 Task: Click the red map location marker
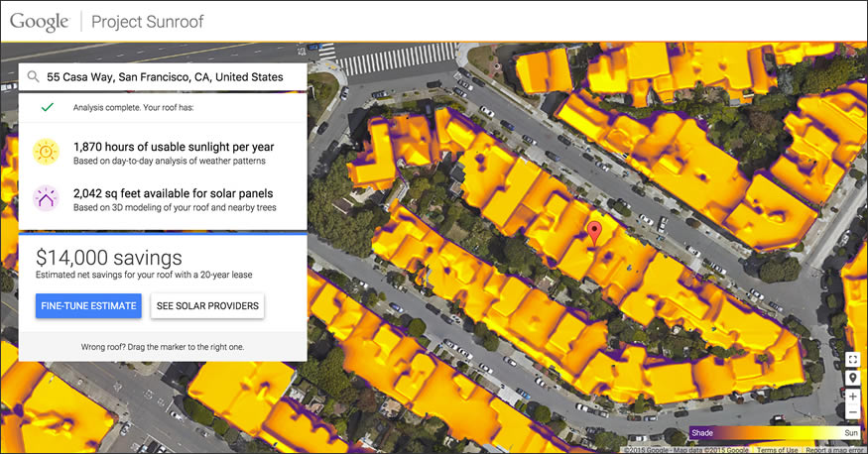click(x=594, y=233)
